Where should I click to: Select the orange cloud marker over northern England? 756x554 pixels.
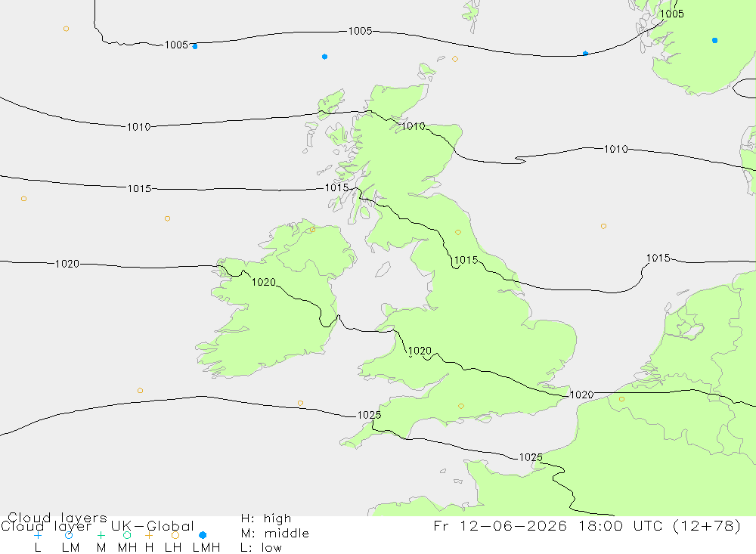click(x=458, y=232)
